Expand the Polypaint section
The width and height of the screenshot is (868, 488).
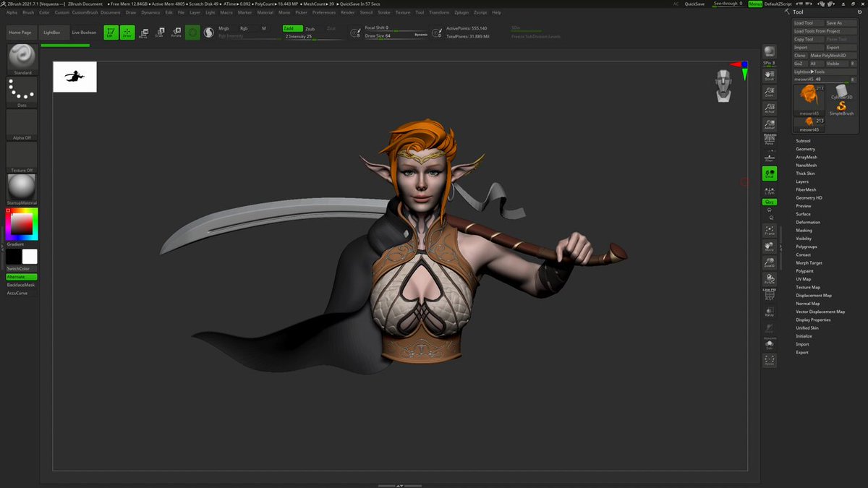point(804,271)
